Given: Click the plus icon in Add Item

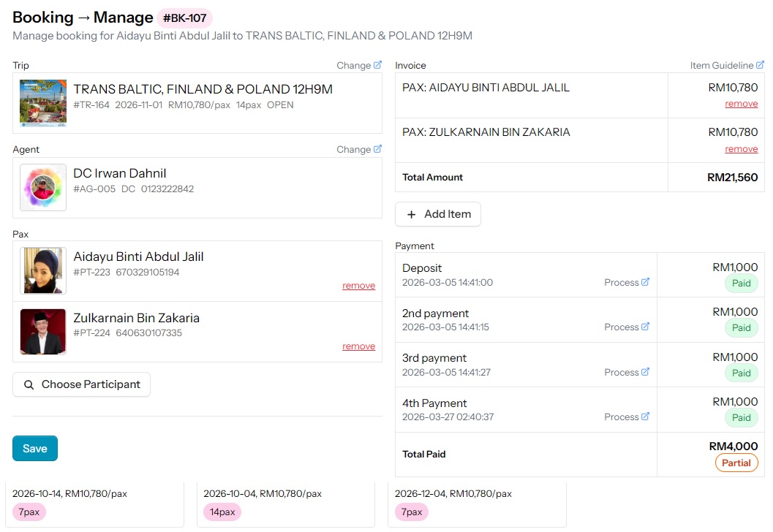Looking at the screenshot, I should pos(411,214).
